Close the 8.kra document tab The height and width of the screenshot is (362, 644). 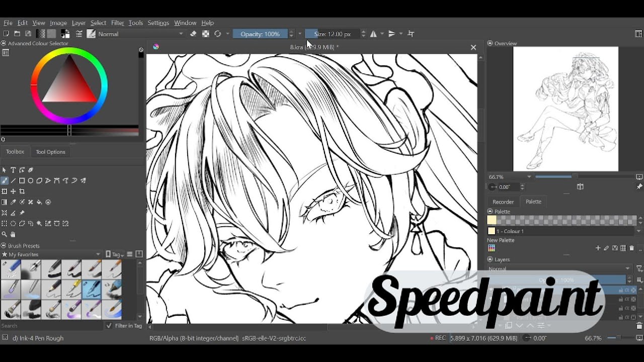pyautogui.click(x=473, y=47)
